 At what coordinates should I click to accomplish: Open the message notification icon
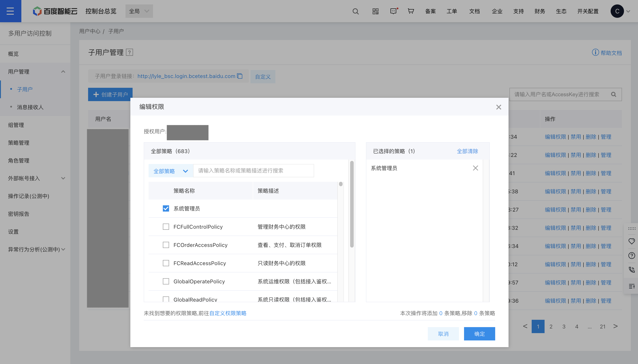(x=394, y=11)
